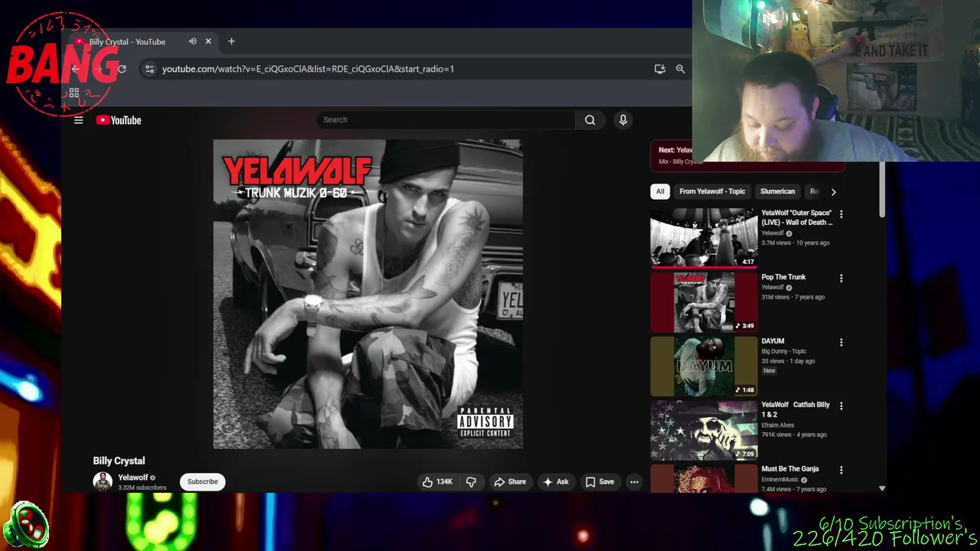
Task: Click the Billy Crystal video title
Action: click(119, 461)
